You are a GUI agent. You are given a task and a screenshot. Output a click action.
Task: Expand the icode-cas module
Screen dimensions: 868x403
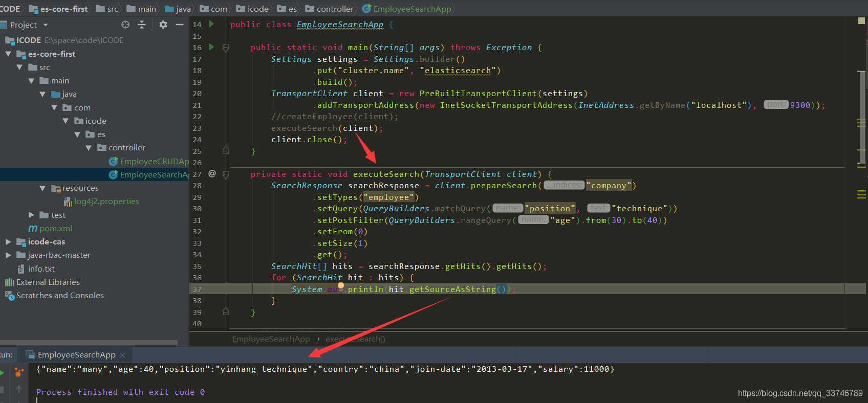point(8,241)
